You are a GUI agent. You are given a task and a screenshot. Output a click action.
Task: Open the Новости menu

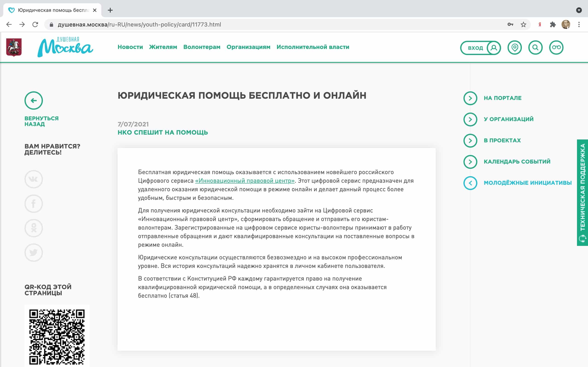tap(130, 47)
